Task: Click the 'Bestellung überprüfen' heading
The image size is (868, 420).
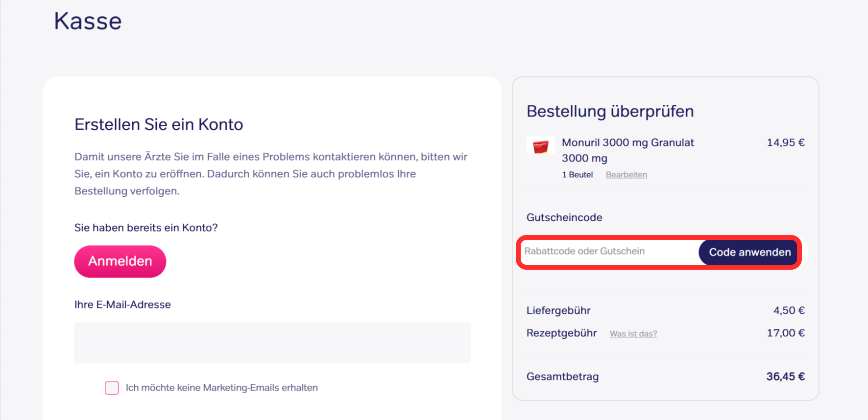Action: [x=610, y=111]
